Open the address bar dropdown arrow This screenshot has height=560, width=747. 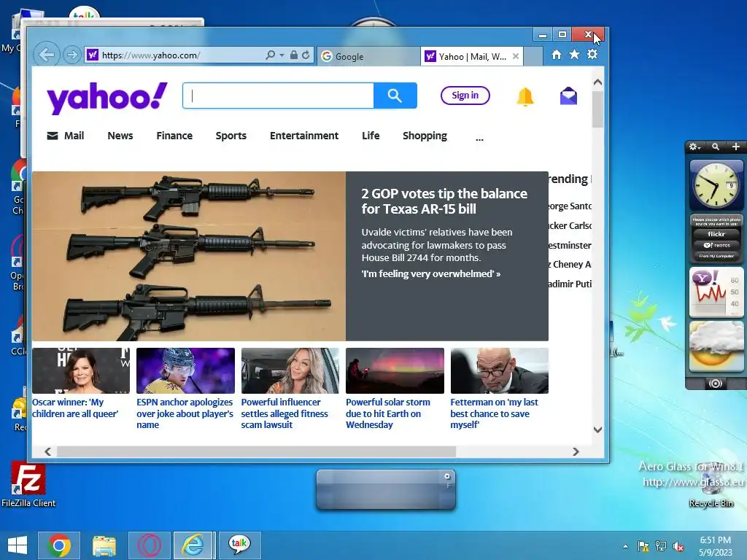click(x=282, y=55)
